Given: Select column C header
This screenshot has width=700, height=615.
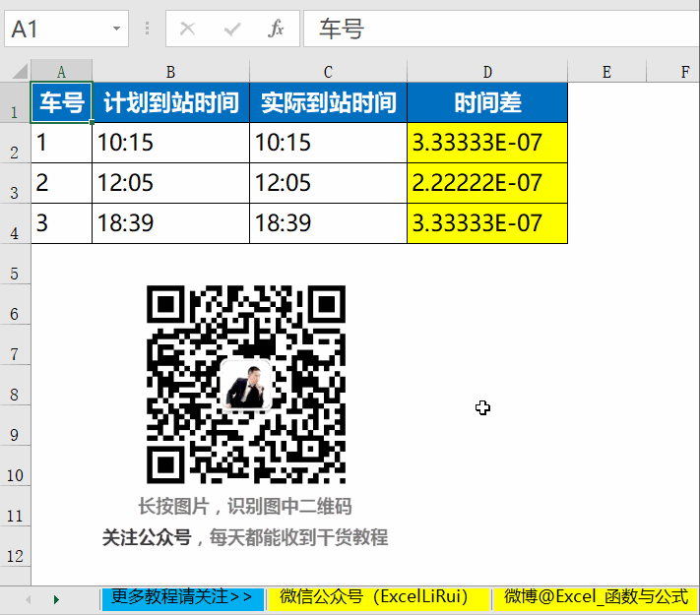Looking at the screenshot, I should click(x=328, y=72).
